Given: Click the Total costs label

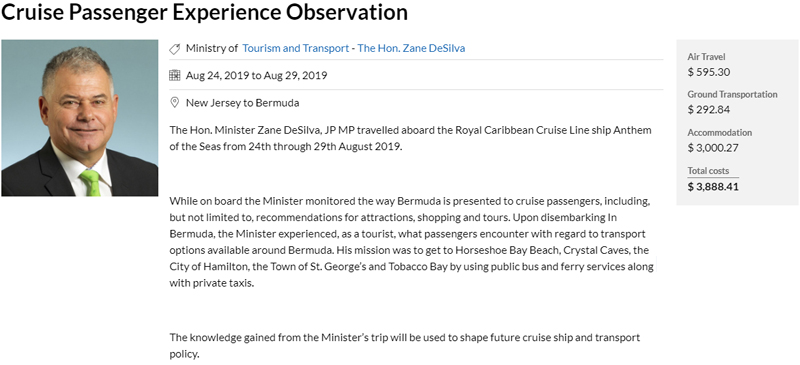Looking at the screenshot, I should point(708,171).
